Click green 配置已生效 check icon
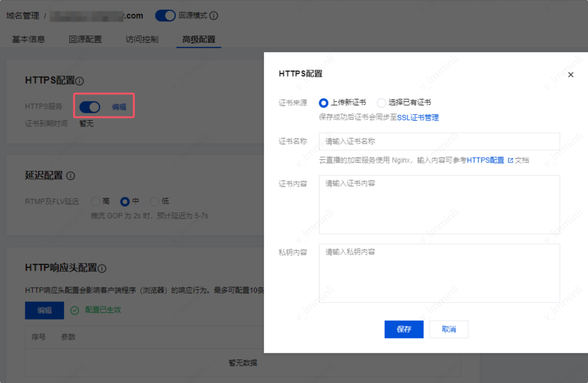 [x=75, y=310]
